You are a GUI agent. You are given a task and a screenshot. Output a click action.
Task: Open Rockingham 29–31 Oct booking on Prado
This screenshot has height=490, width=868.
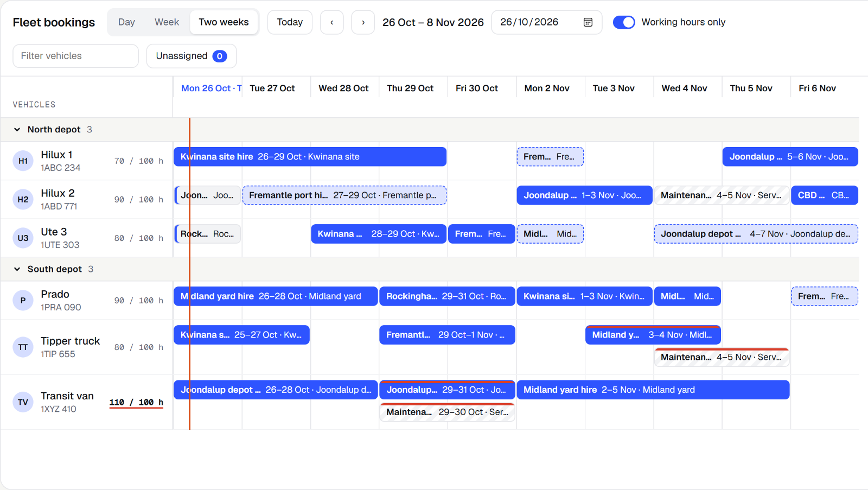tap(447, 296)
